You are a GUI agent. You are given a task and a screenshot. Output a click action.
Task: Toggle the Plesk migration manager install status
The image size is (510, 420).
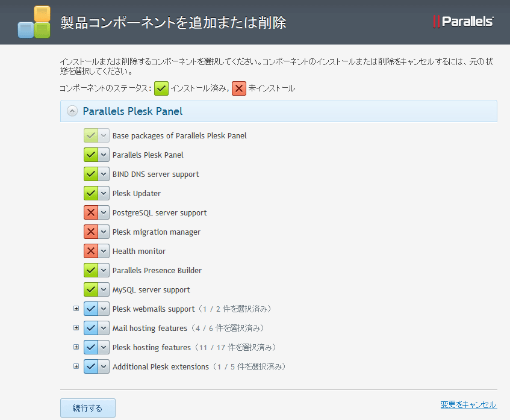pos(91,232)
